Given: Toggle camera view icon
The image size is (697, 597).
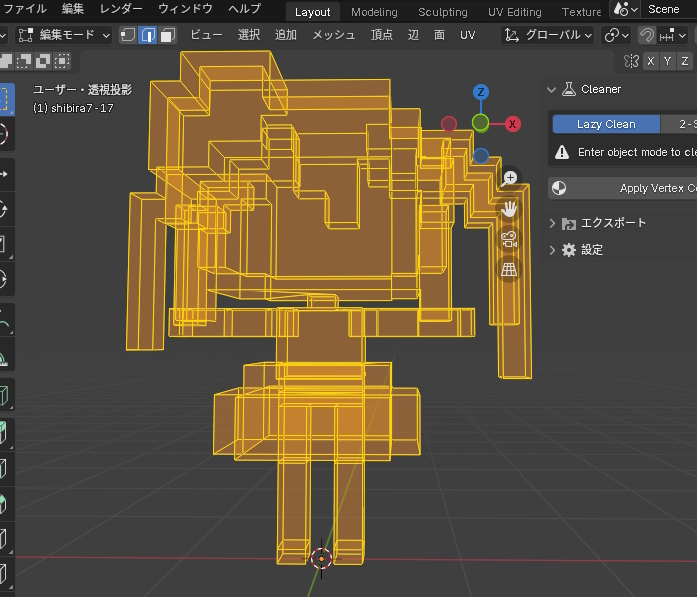Looking at the screenshot, I should pos(509,239).
